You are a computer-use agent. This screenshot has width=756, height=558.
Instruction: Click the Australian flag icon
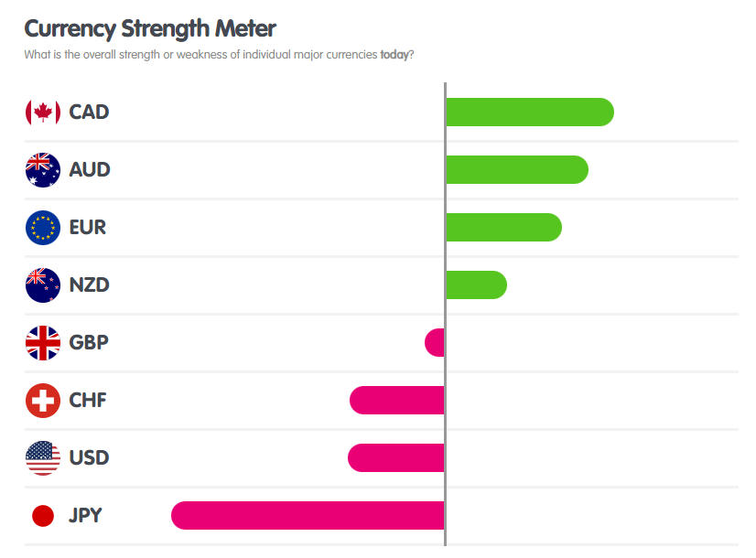click(43, 170)
